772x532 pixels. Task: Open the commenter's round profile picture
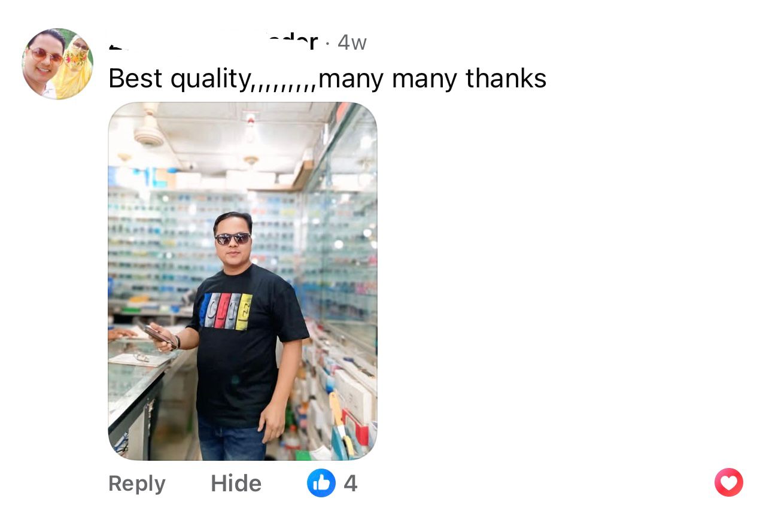pos(57,63)
